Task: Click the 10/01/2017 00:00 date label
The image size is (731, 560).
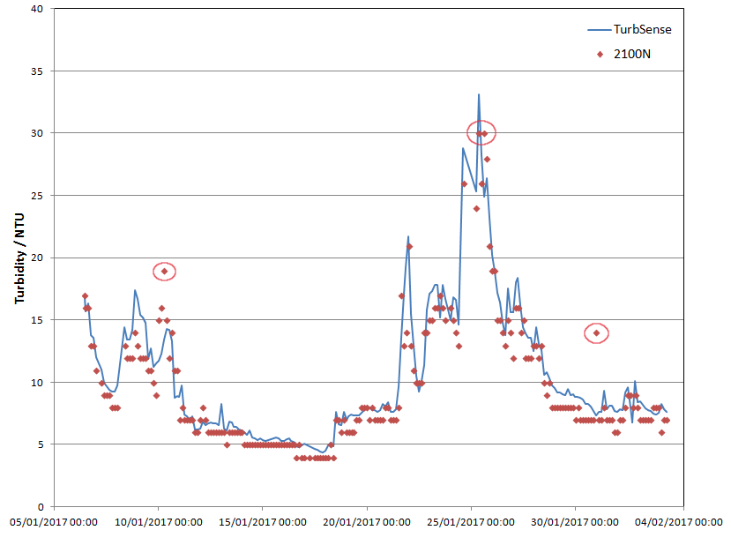Action: click(x=159, y=522)
